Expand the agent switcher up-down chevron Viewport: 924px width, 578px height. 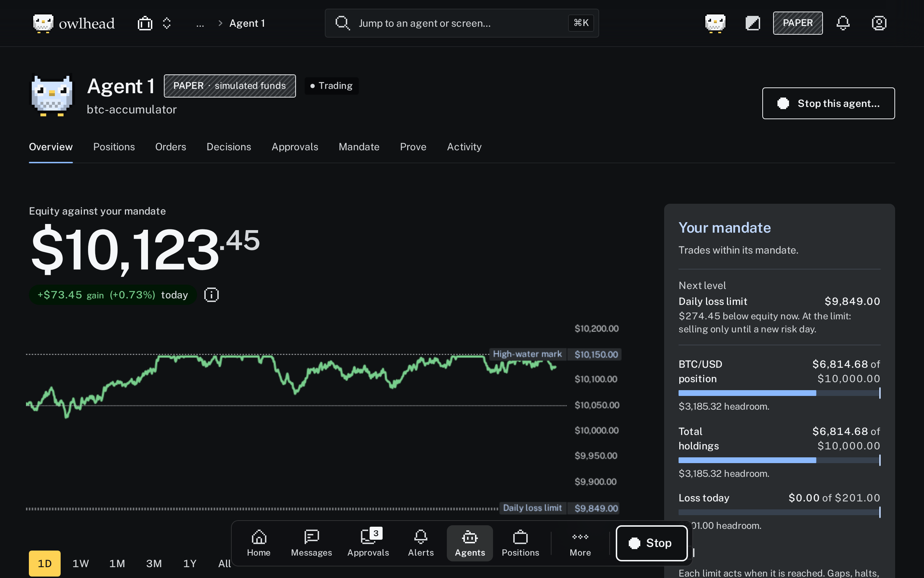pos(167,23)
